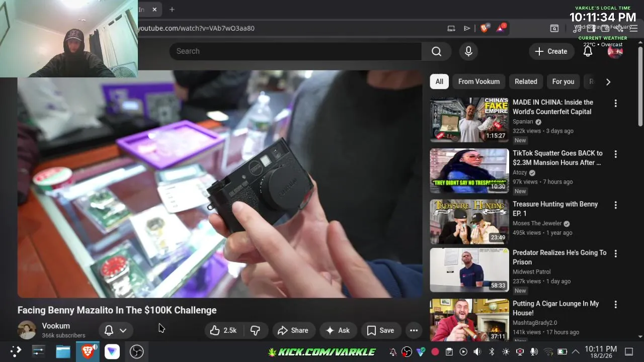Focus the YouTube search field
644x362 pixels.
[x=296, y=51]
